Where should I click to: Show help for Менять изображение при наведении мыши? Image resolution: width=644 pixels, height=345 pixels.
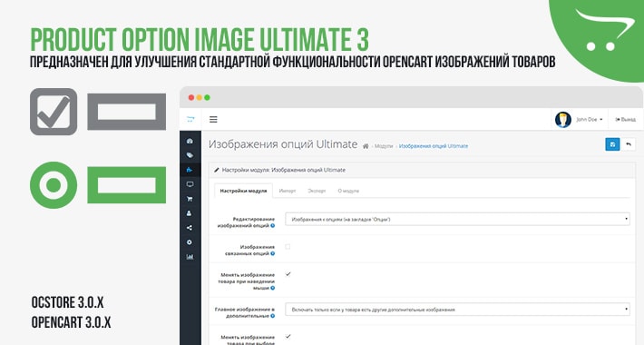point(273,288)
